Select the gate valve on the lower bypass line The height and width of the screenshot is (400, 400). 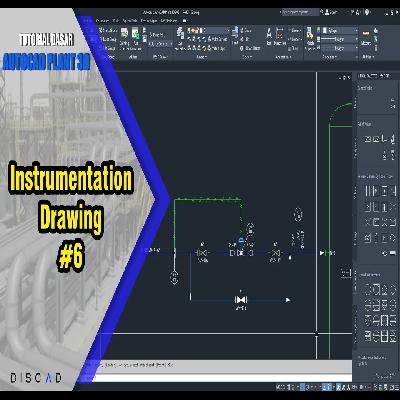tap(241, 300)
